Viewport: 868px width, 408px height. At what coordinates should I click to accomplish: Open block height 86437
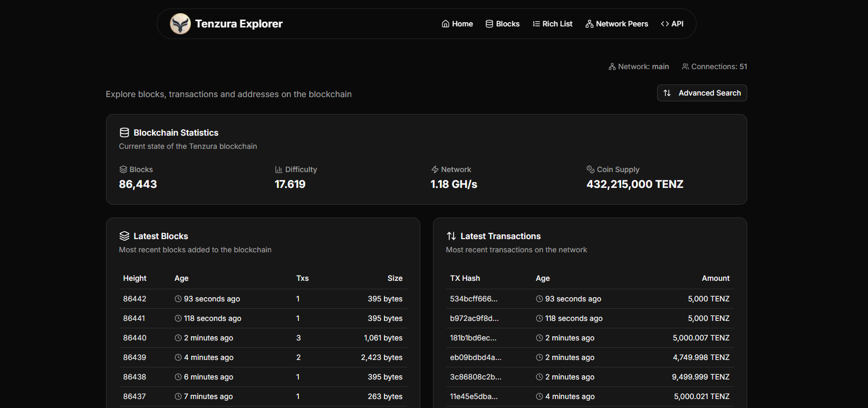pos(134,396)
